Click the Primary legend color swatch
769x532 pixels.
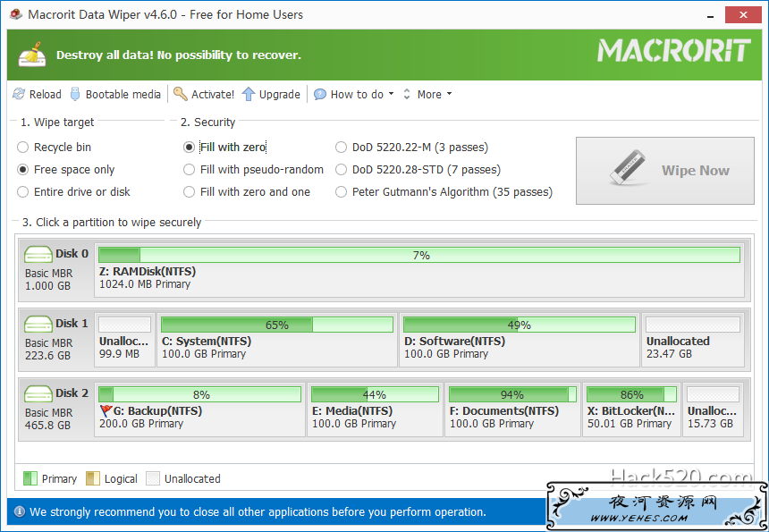(x=30, y=478)
